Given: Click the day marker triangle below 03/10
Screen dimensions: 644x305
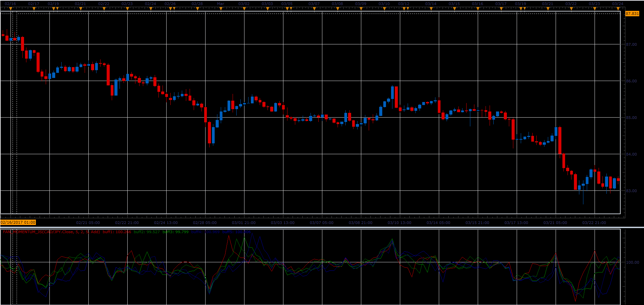Looking at the screenshot, I should [384, 9].
